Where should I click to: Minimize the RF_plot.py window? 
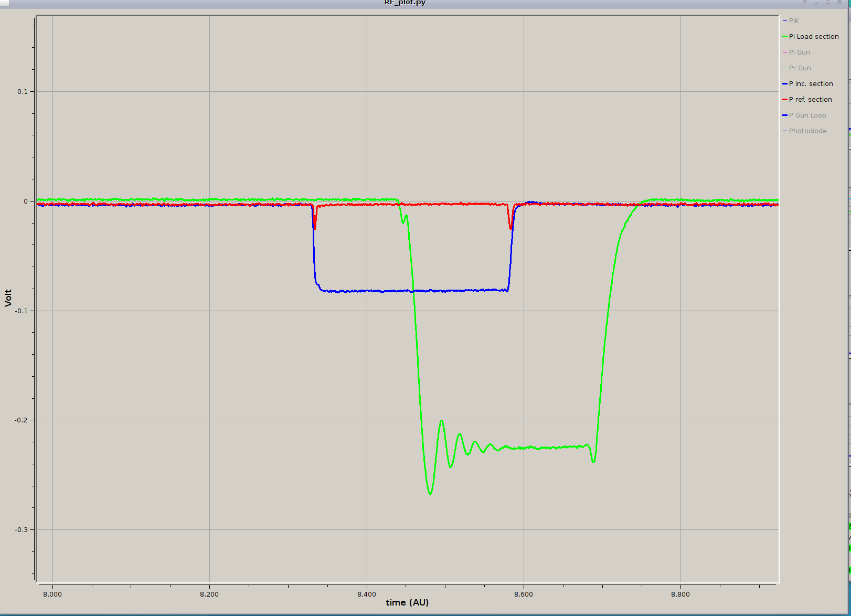(x=816, y=2)
